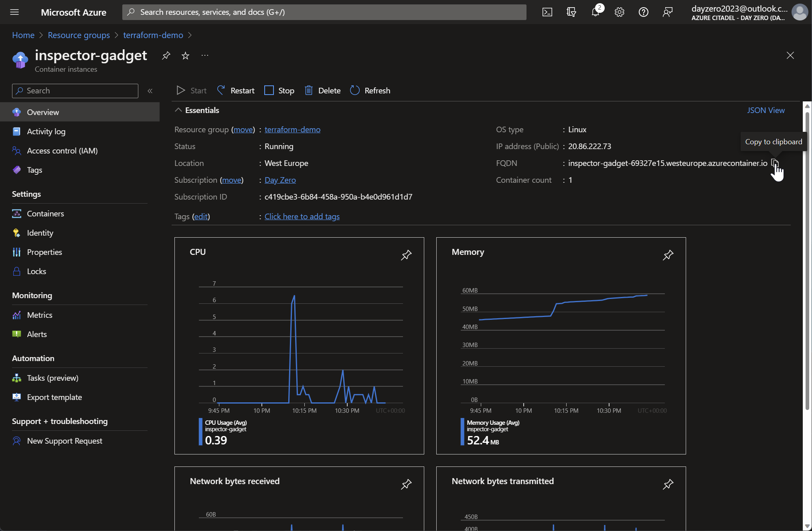Click the Memory Usage legend value 52.4 MB
The width and height of the screenshot is (812, 531).
point(483,440)
